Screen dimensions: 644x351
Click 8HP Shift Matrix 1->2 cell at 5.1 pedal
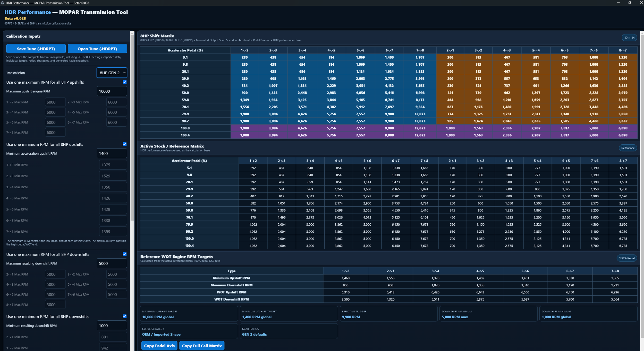[x=244, y=57]
